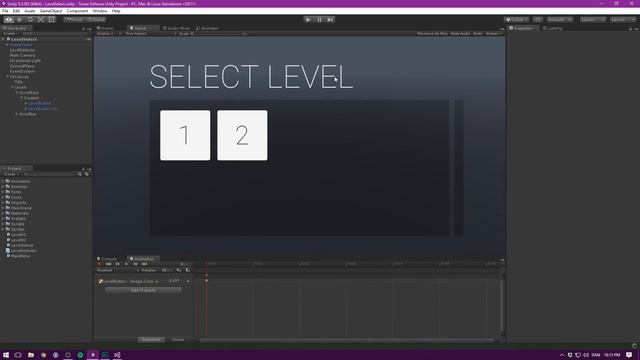Toggle Local/Global handle rotation button
The width and height of the screenshot is (640, 360).
(x=96, y=20)
